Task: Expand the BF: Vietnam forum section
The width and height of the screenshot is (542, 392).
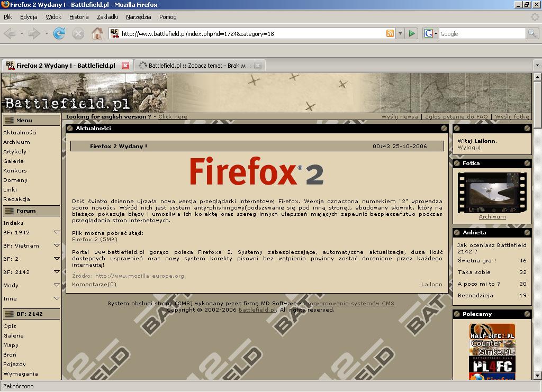Action: (x=57, y=245)
